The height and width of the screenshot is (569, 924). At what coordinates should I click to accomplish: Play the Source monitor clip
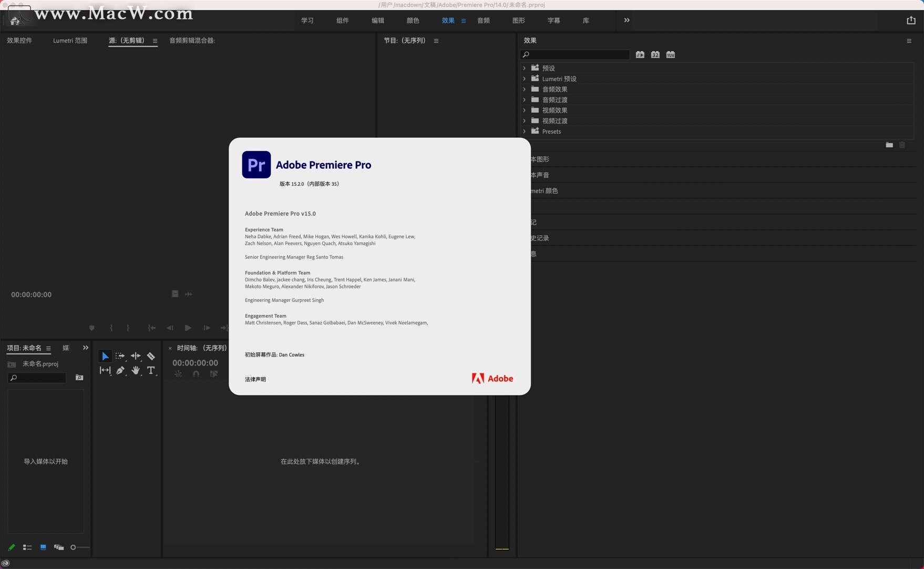(188, 328)
